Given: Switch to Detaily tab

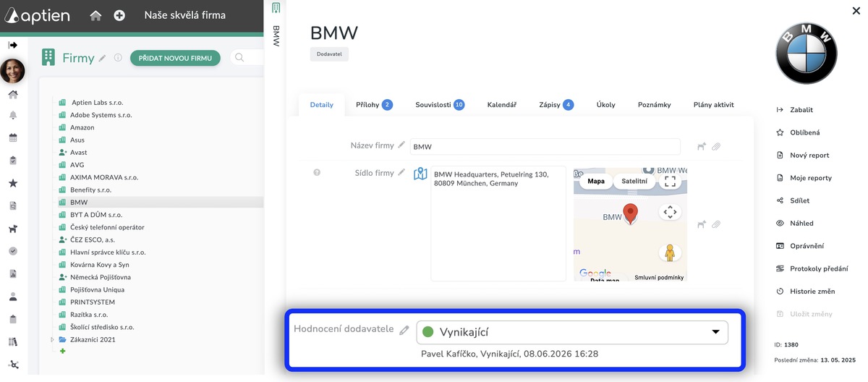Looking at the screenshot, I should 322,105.
